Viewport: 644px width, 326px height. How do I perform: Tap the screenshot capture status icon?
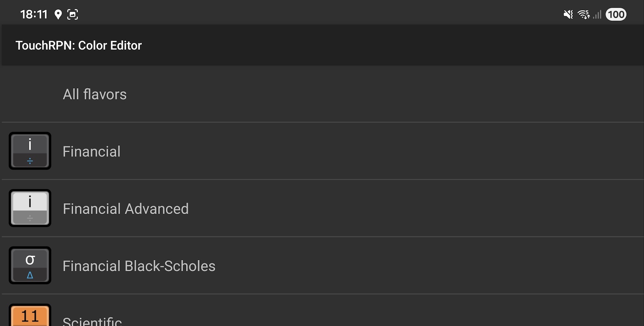click(x=72, y=15)
